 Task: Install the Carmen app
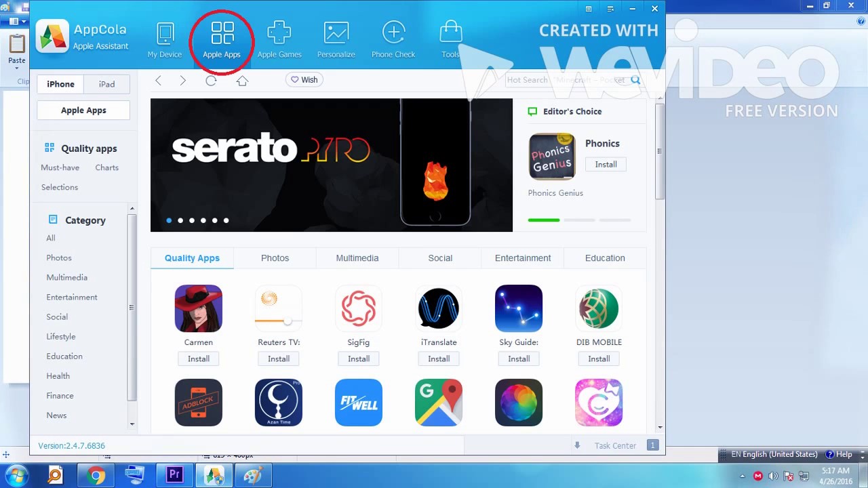click(199, 359)
